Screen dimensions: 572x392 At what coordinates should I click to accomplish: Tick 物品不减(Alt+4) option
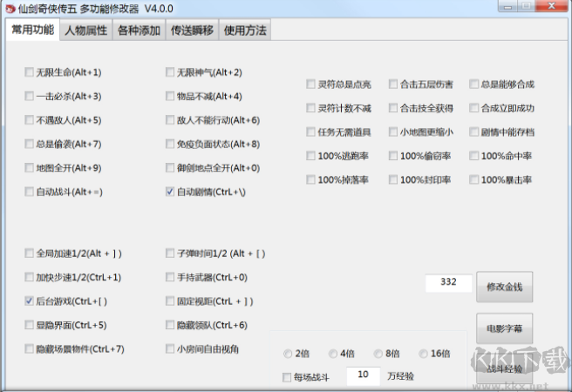(170, 96)
